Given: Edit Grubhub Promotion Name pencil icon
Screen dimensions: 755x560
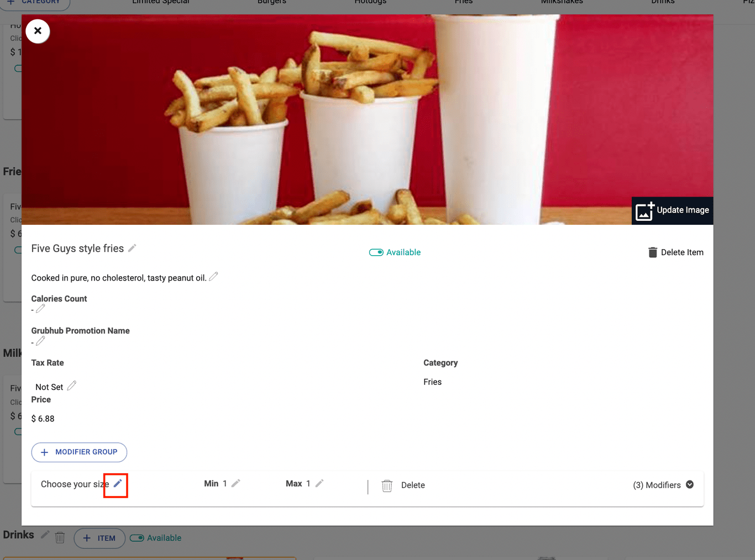Looking at the screenshot, I should pos(40,341).
